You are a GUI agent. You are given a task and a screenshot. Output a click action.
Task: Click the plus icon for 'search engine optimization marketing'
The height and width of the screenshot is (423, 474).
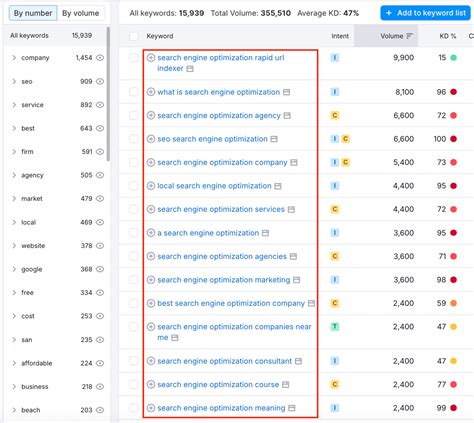point(151,280)
